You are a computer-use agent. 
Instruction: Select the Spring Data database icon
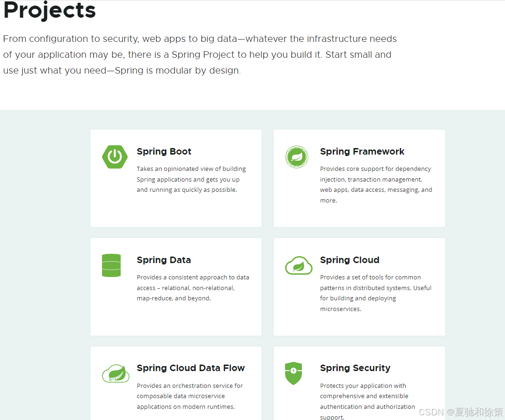tap(111, 264)
